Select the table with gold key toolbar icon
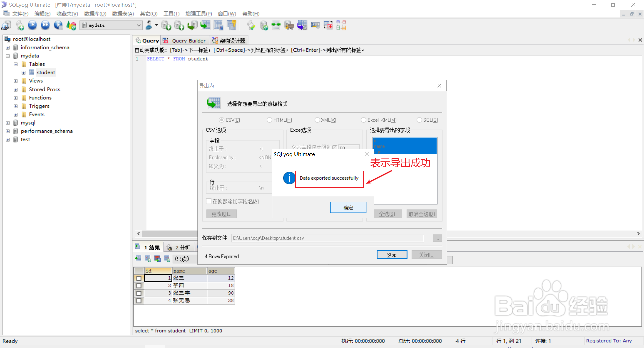The height and width of the screenshot is (348, 644). [x=231, y=25]
